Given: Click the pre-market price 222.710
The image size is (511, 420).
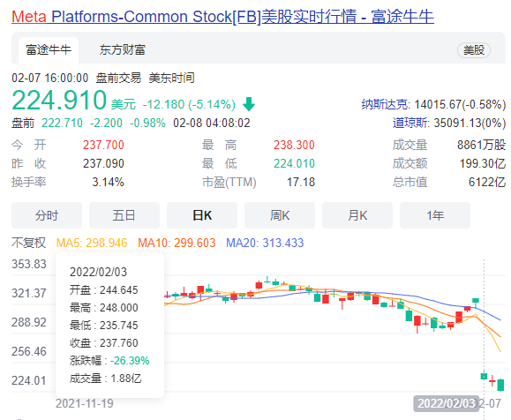Looking at the screenshot, I should pos(62,124).
